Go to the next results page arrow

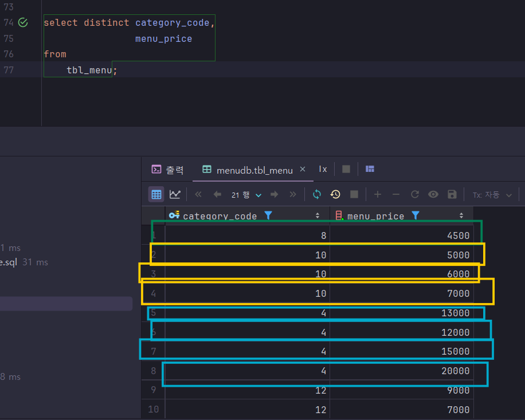click(275, 194)
